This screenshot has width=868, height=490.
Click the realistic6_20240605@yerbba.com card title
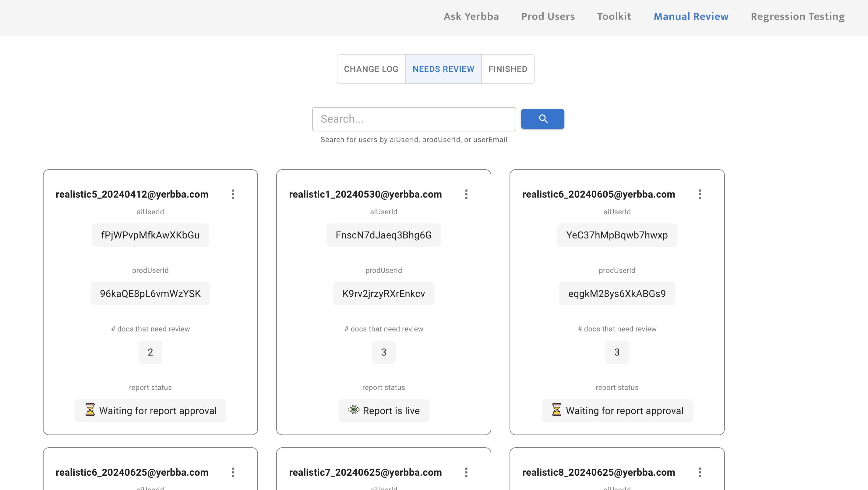(x=598, y=194)
